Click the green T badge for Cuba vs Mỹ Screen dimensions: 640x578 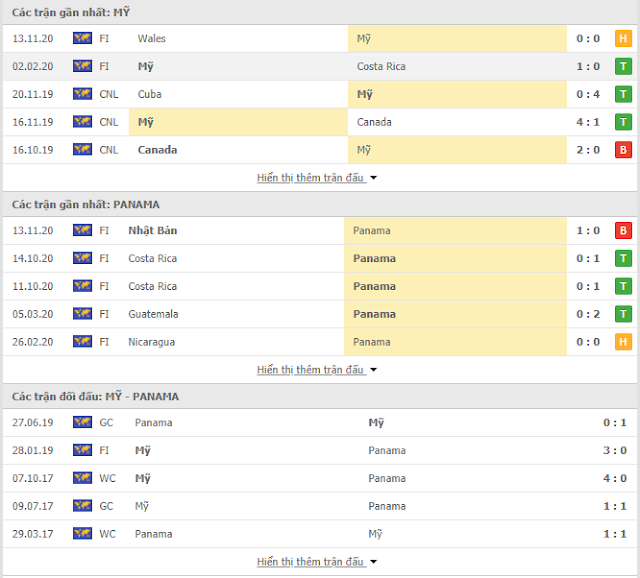pos(623,94)
